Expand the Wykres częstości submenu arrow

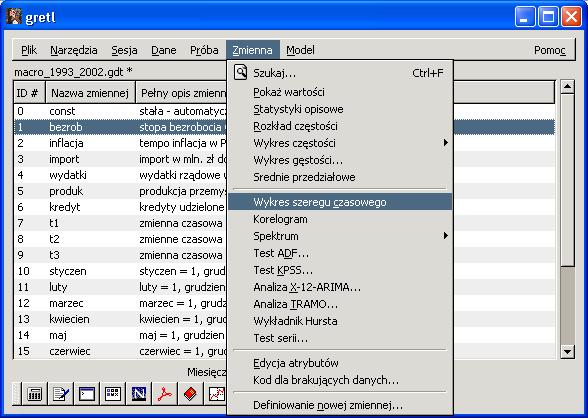[446, 142]
